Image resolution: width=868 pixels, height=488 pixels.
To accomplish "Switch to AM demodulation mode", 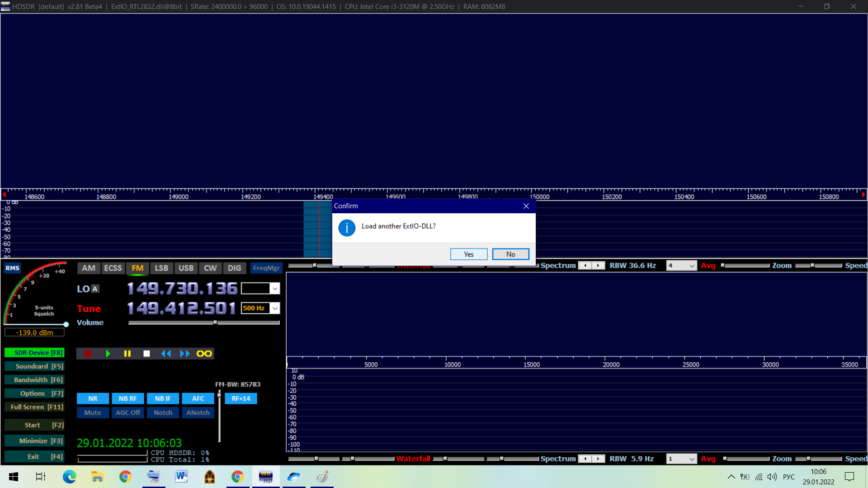I will point(89,268).
